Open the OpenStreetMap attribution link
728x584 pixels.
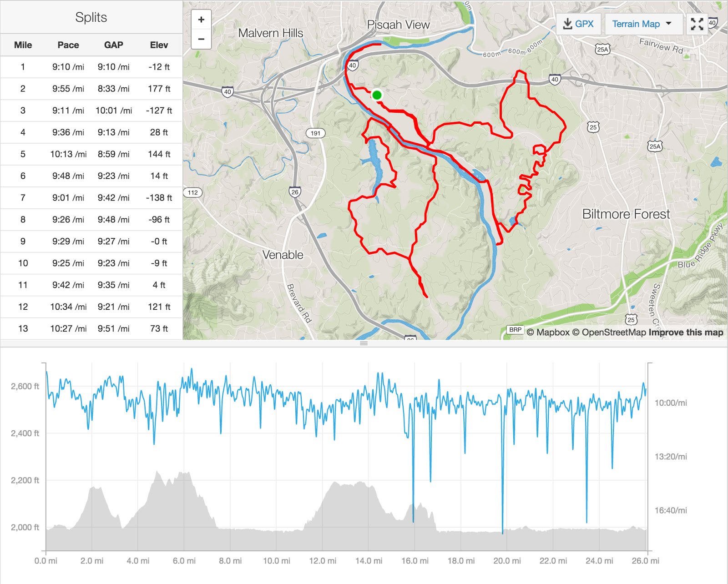pos(609,332)
